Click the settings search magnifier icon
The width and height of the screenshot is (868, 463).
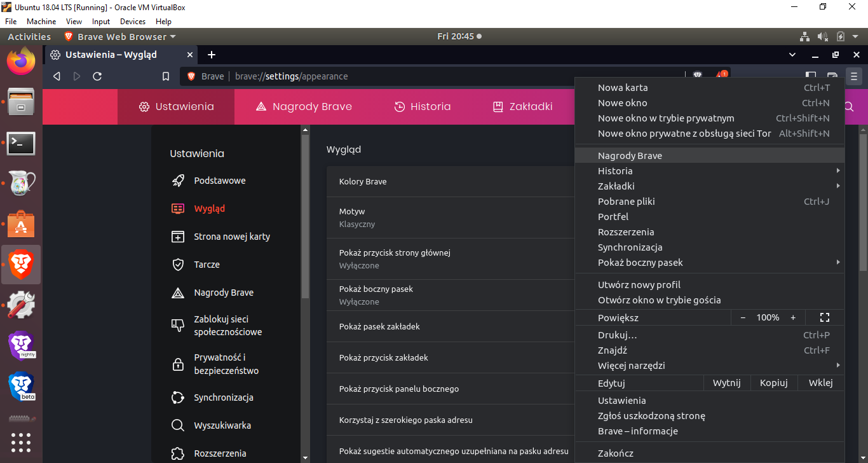point(849,107)
